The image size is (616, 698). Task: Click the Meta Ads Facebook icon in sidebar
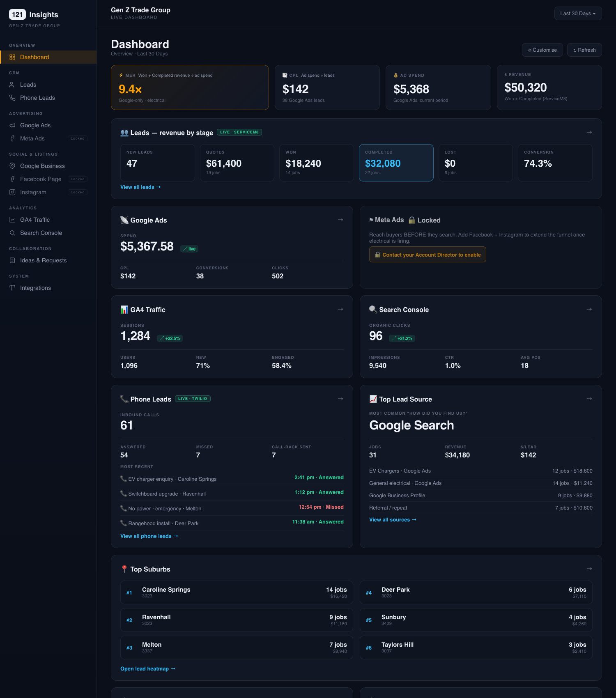pyautogui.click(x=12, y=138)
